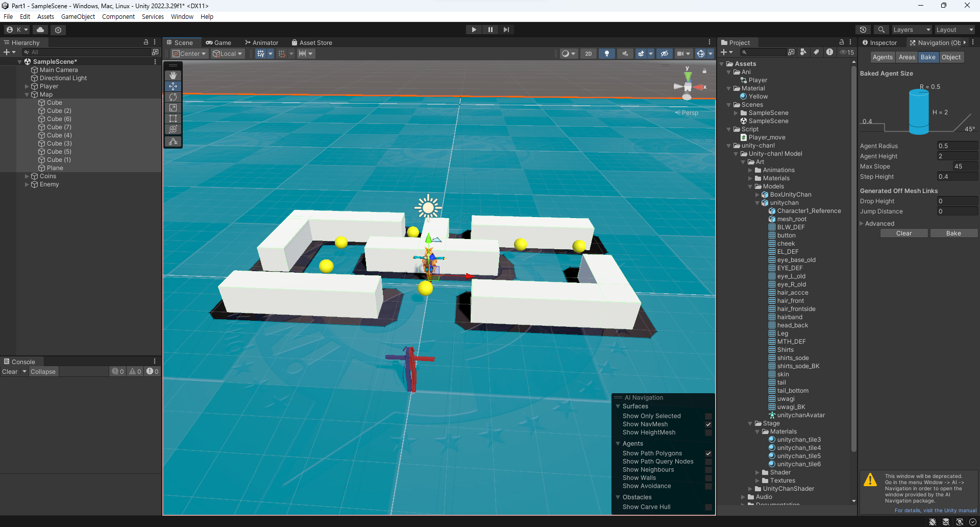Viewport: 980px width, 527px height.
Task: Switch to the Inspector tab
Action: coord(879,43)
